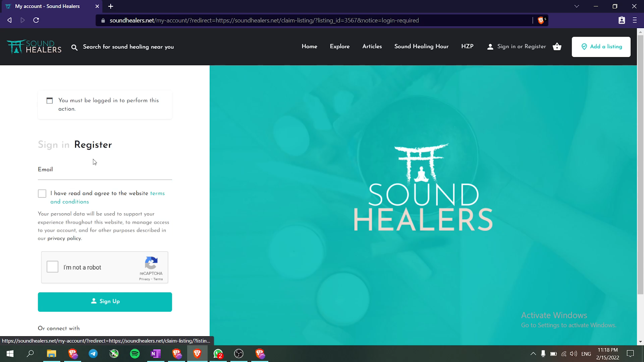Click the microphone icon in the system tray

(543, 354)
